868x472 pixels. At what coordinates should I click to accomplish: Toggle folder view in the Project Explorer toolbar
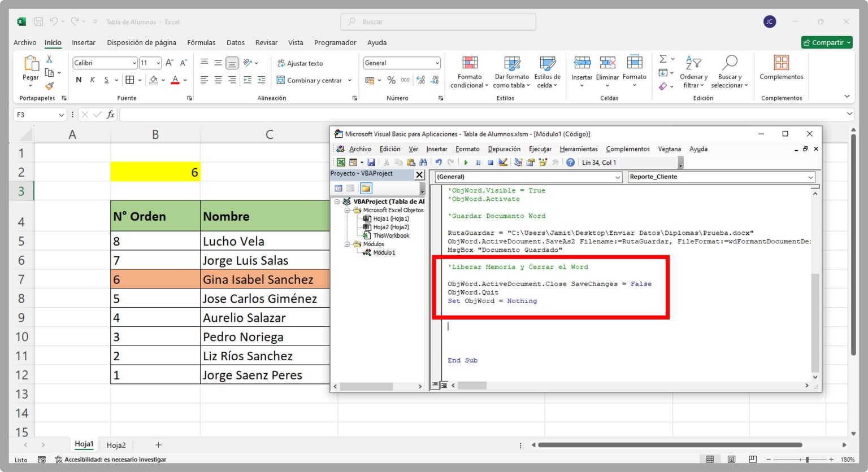(365, 188)
